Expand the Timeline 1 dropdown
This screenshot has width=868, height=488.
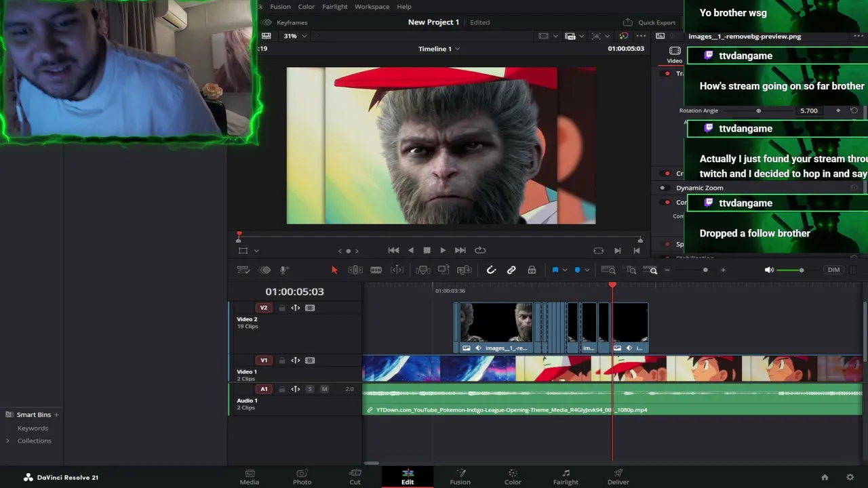click(439, 49)
